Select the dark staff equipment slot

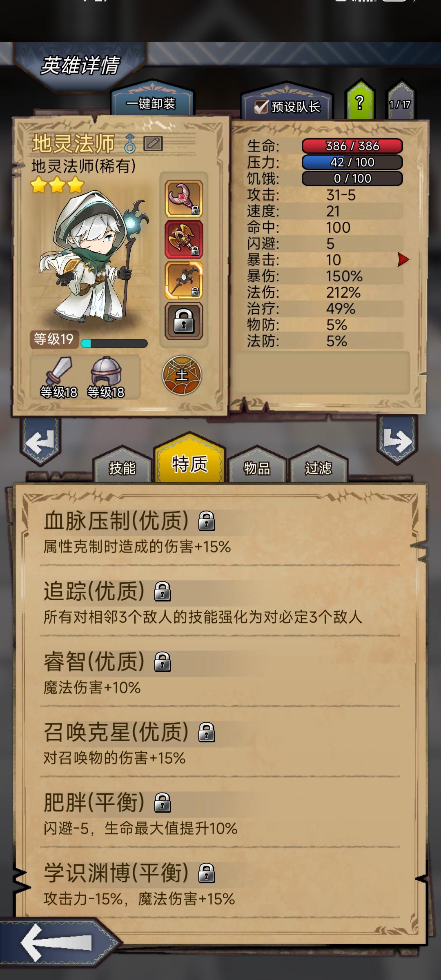184,281
